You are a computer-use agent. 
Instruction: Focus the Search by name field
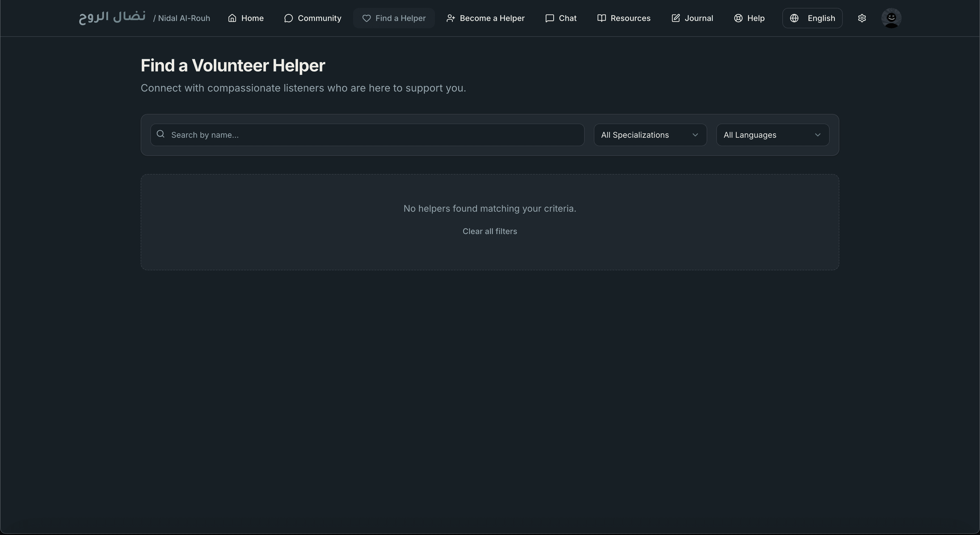(x=367, y=135)
